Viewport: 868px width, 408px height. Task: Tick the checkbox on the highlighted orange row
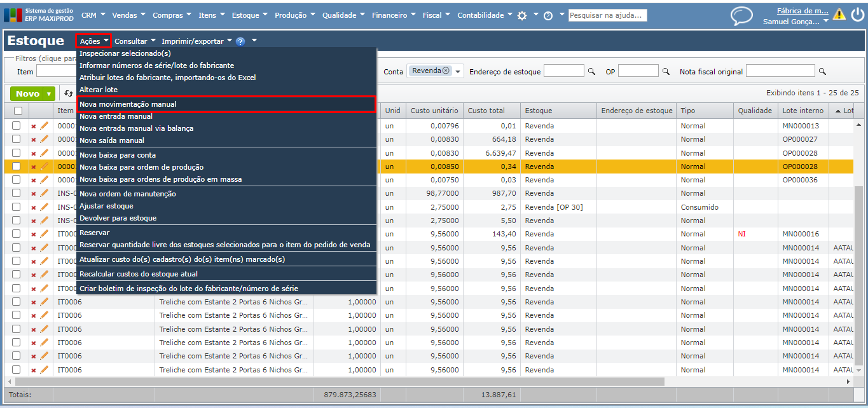click(x=17, y=167)
